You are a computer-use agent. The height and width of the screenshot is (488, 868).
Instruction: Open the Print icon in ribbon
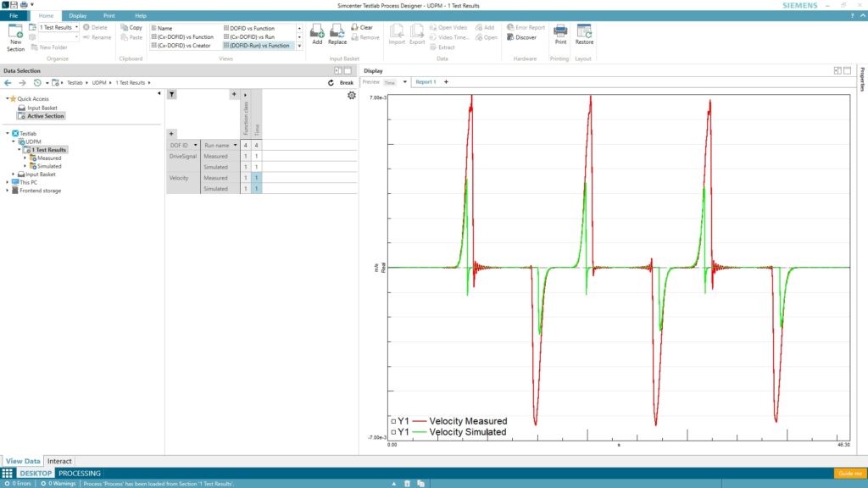[560, 33]
